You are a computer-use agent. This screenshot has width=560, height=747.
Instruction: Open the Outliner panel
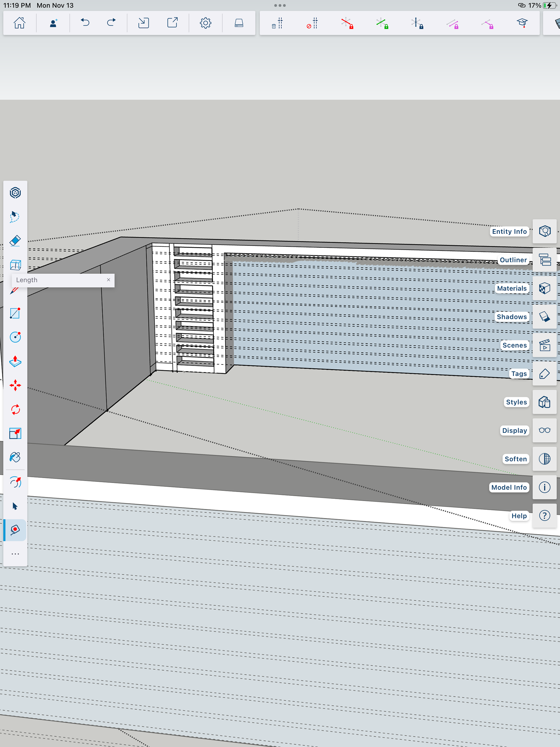pos(545,260)
